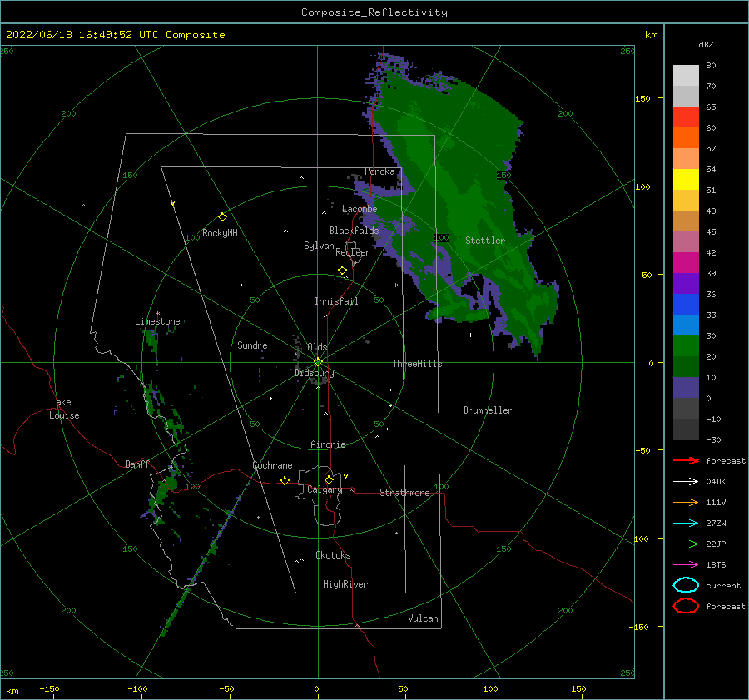Click the 'Limestone' label
749x700 pixels.
[157, 321]
